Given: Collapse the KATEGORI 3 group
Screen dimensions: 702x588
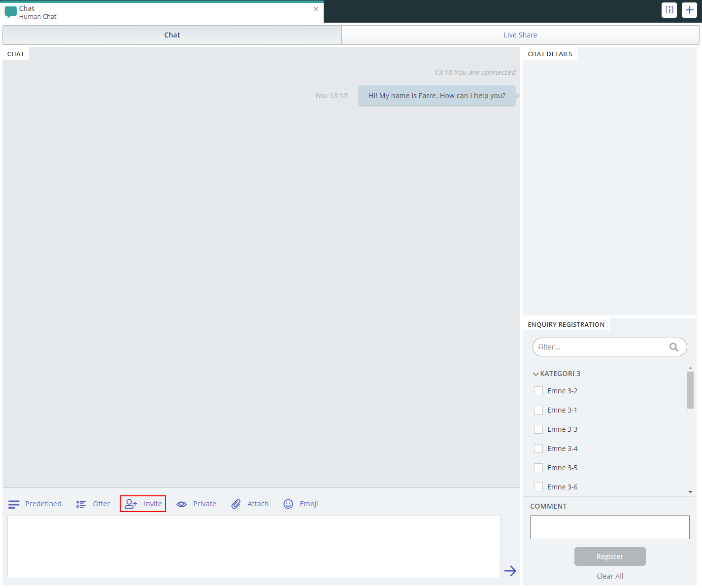Looking at the screenshot, I should (x=535, y=374).
